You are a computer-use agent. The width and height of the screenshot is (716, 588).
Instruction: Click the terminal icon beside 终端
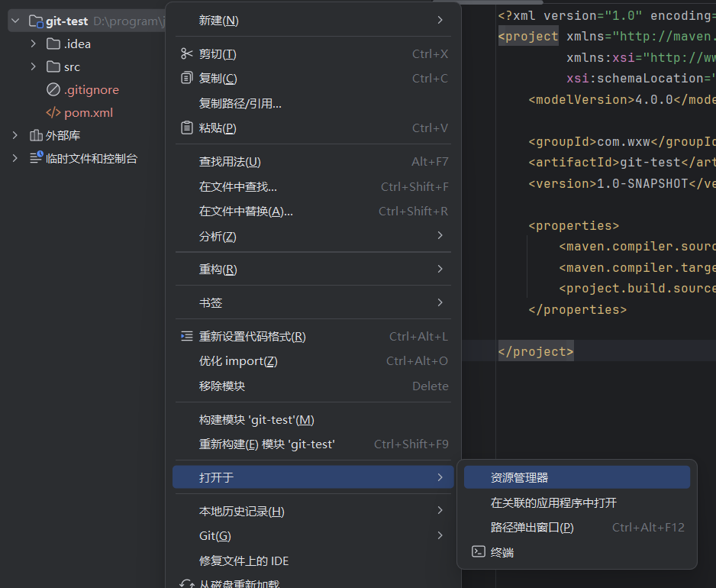pos(478,552)
